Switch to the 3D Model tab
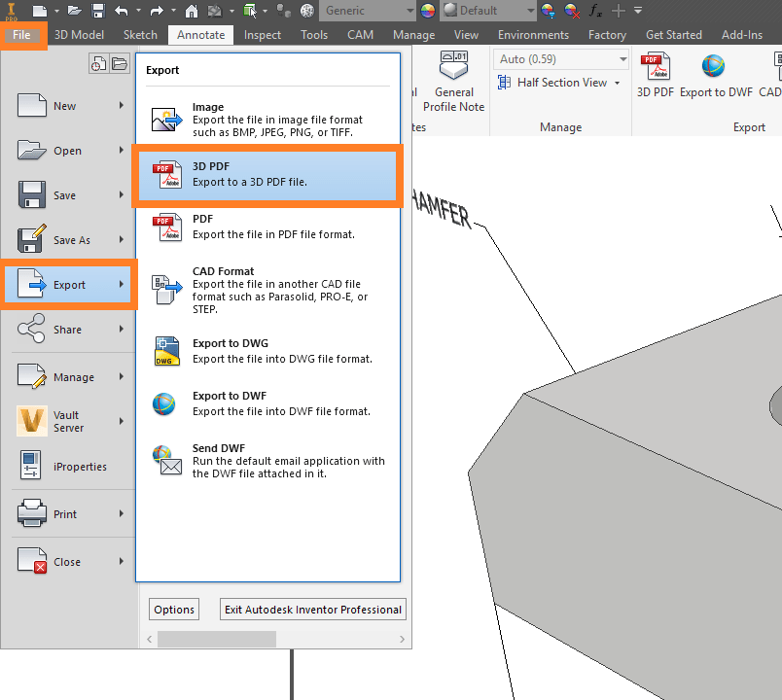 pyautogui.click(x=79, y=35)
